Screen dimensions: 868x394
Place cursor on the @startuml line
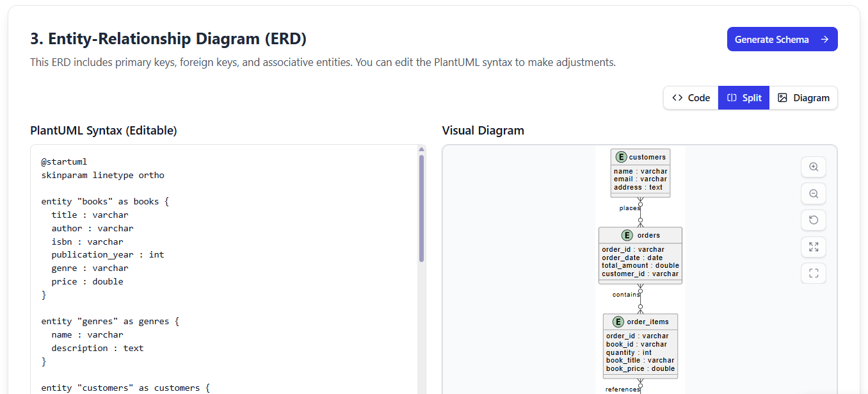click(64, 161)
